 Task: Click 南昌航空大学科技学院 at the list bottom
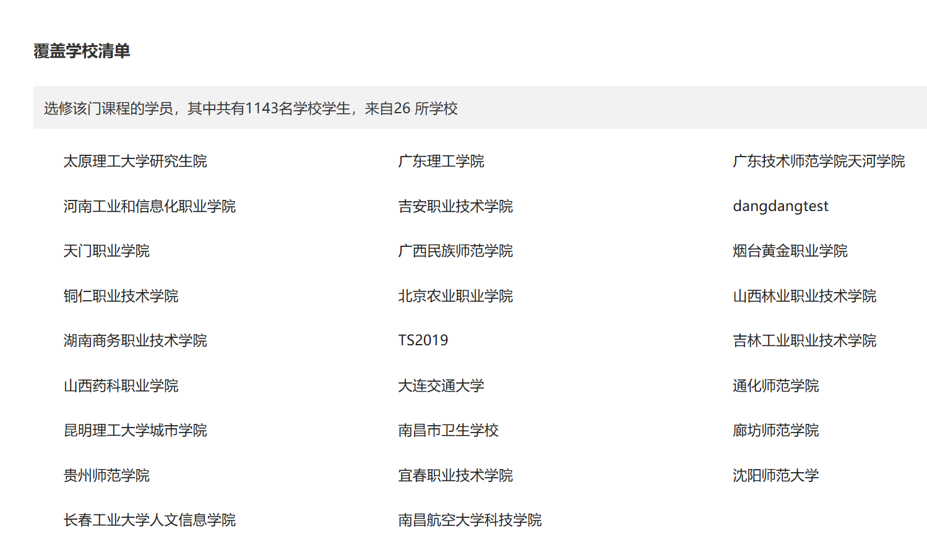point(469,520)
